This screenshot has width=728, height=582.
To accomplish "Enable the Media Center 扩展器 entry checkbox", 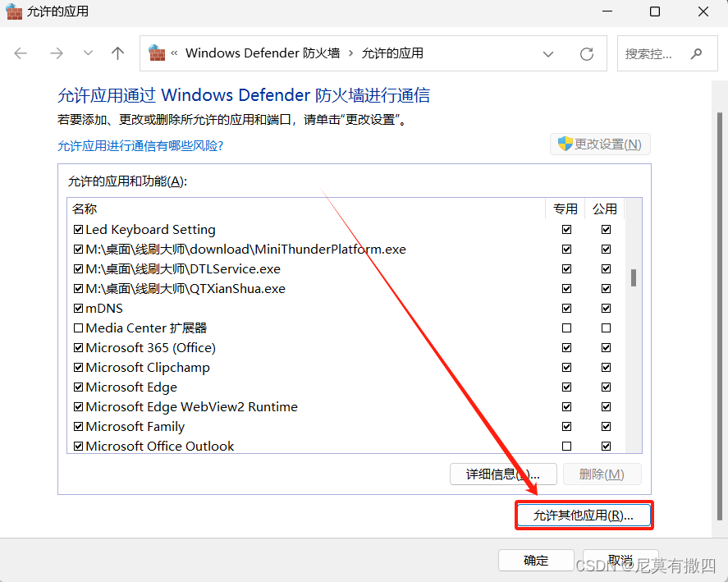I will pos(79,328).
